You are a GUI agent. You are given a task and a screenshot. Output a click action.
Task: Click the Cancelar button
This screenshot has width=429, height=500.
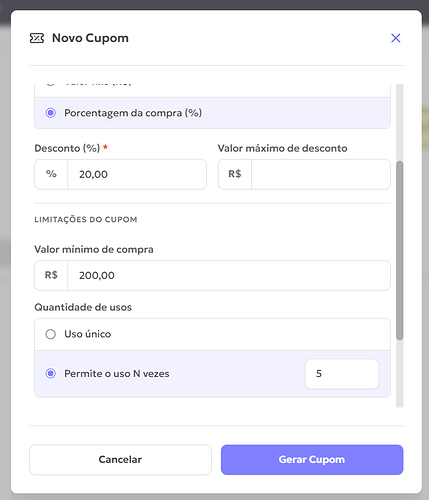coord(120,460)
